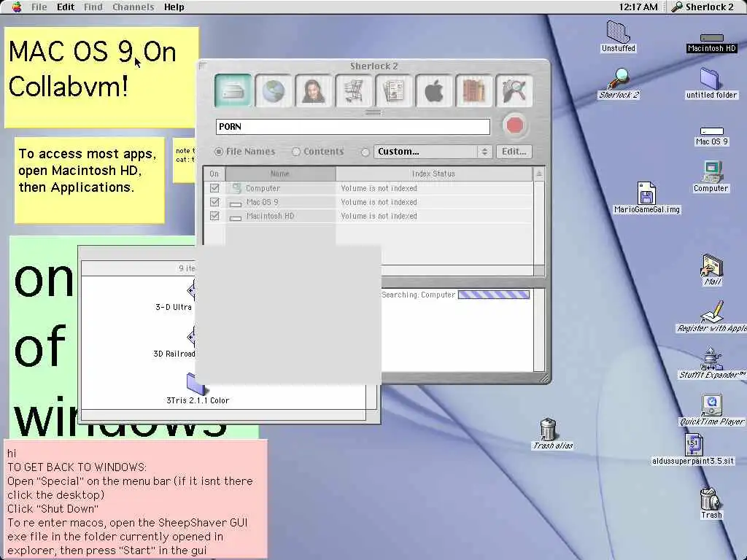Open the Edit menu
The image size is (747, 560).
66,7
